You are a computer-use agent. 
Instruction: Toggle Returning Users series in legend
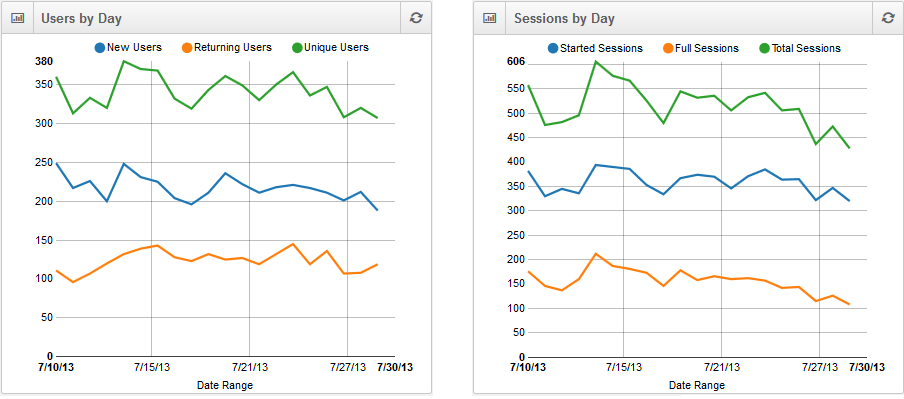pos(227,48)
